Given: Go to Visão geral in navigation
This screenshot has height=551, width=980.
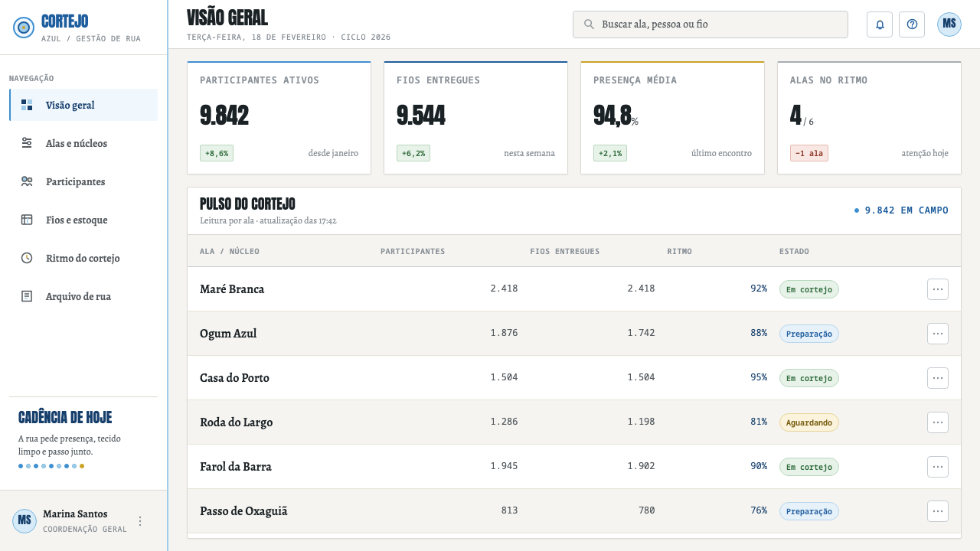Looking at the screenshot, I should [83, 105].
